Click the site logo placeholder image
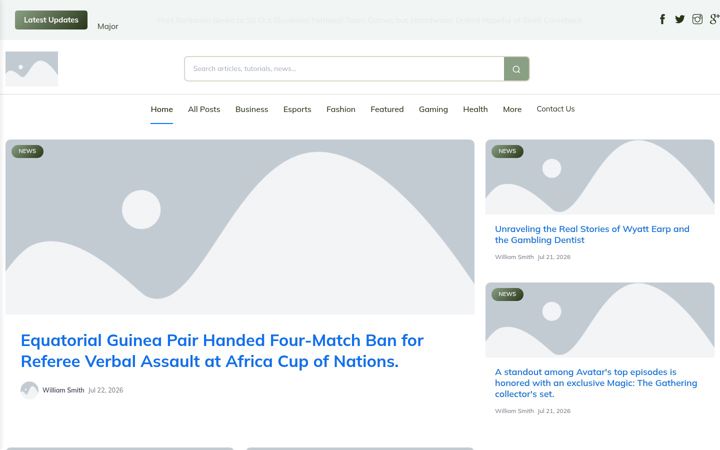Screen dimensions: 720x450 (x=32, y=69)
